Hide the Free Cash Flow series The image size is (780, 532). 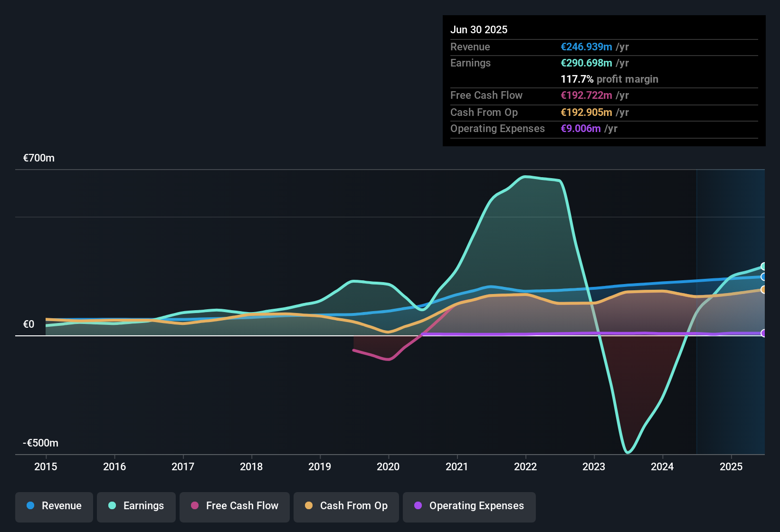click(x=235, y=506)
